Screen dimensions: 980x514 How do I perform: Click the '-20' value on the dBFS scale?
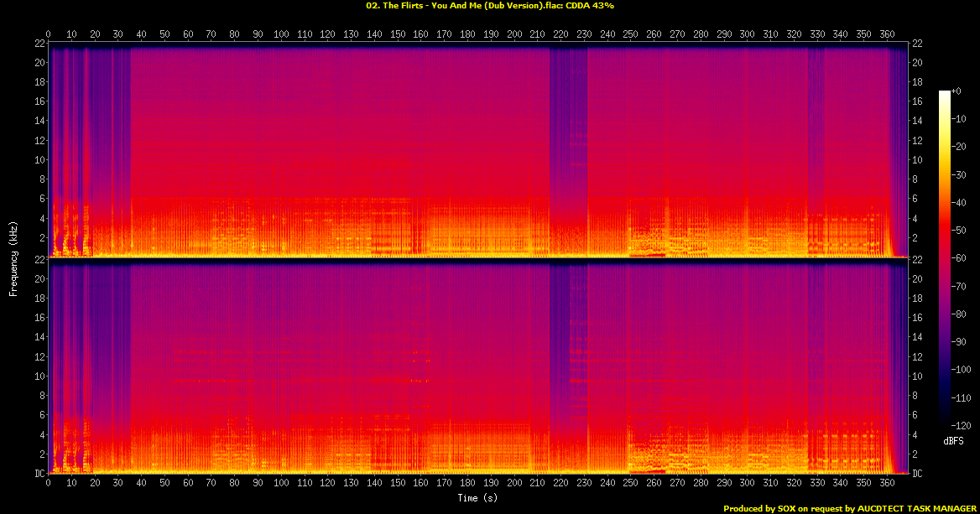959,147
